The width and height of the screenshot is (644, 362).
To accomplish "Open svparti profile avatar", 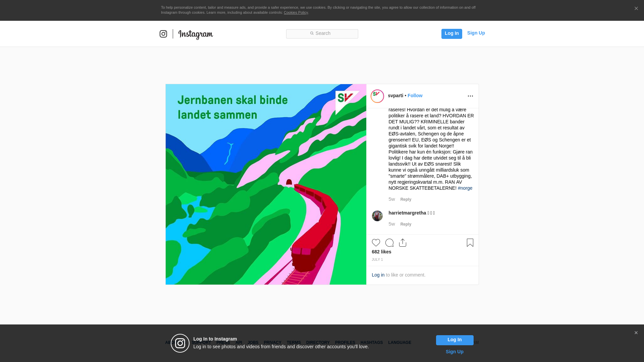I will pos(377,96).
